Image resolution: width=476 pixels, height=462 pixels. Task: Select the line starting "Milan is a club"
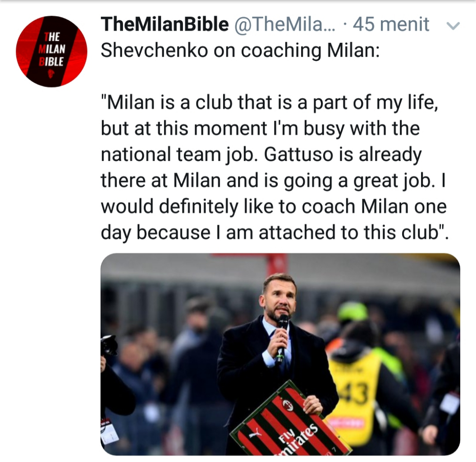pyautogui.click(x=269, y=103)
